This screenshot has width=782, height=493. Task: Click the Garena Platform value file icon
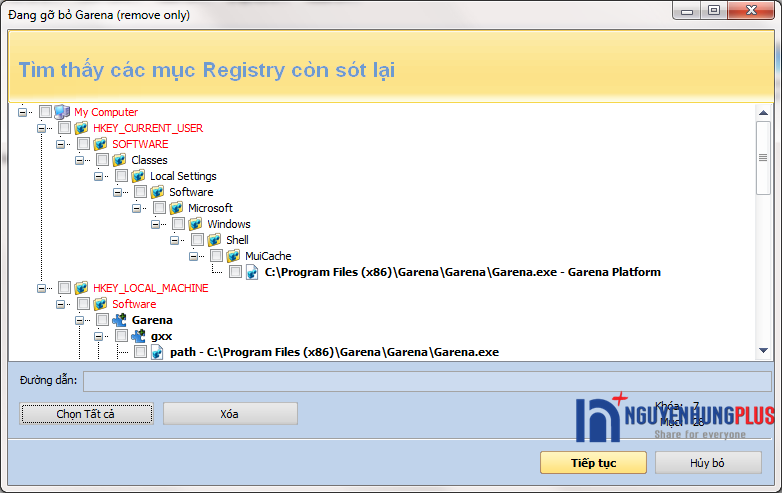click(252, 272)
